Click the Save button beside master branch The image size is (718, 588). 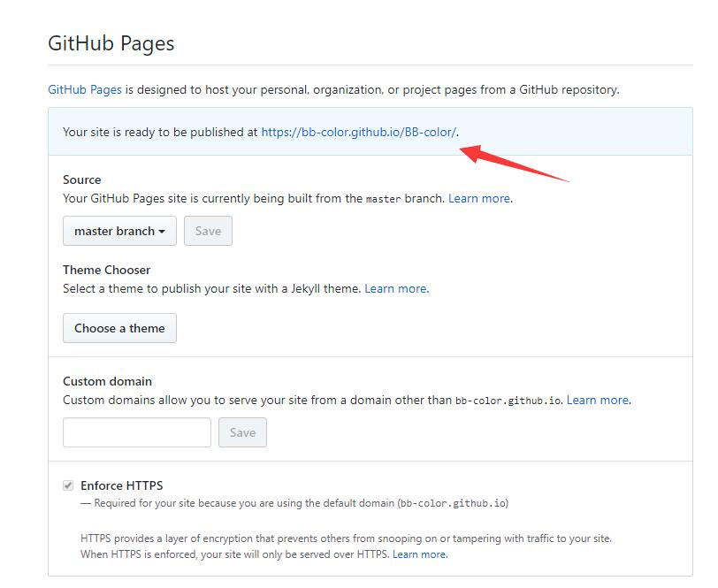point(208,231)
